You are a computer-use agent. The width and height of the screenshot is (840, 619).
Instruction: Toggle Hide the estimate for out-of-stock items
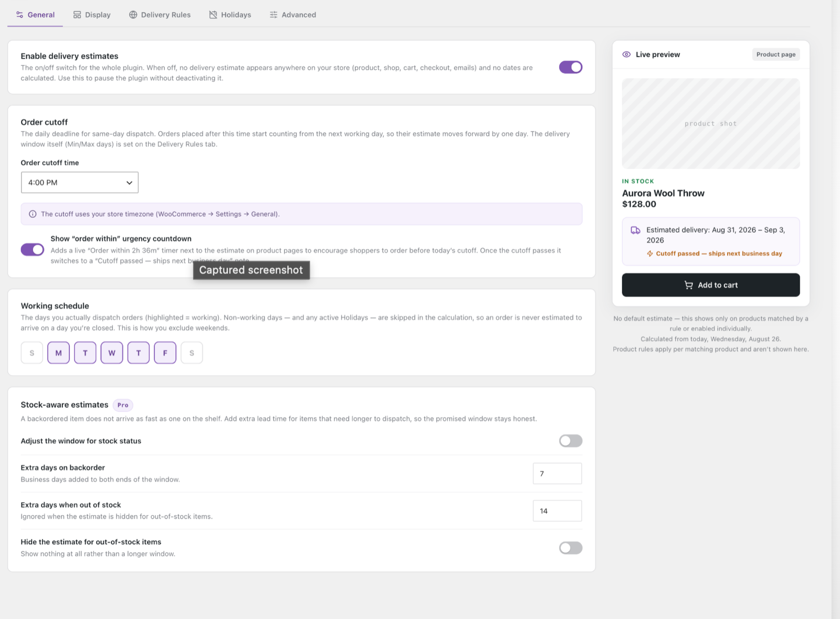click(x=571, y=548)
